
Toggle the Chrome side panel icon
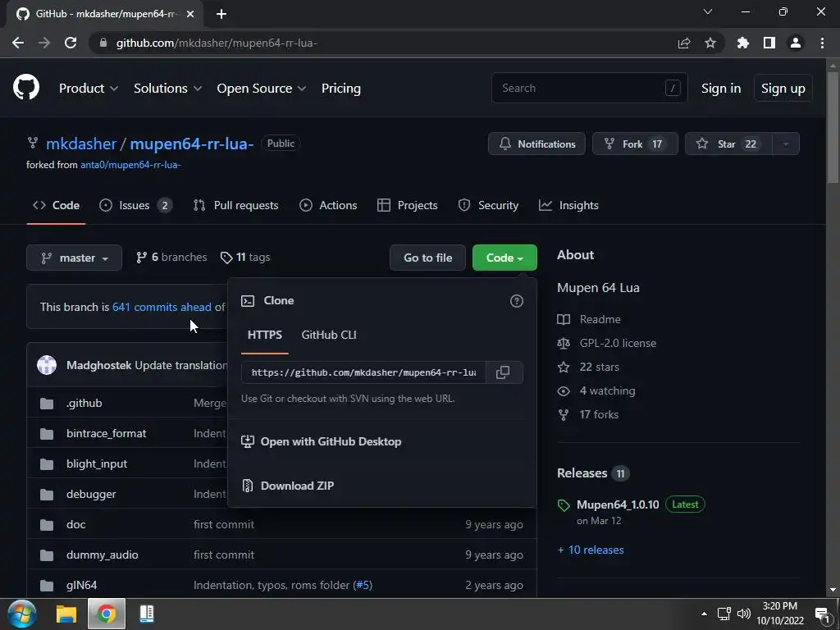coord(769,43)
